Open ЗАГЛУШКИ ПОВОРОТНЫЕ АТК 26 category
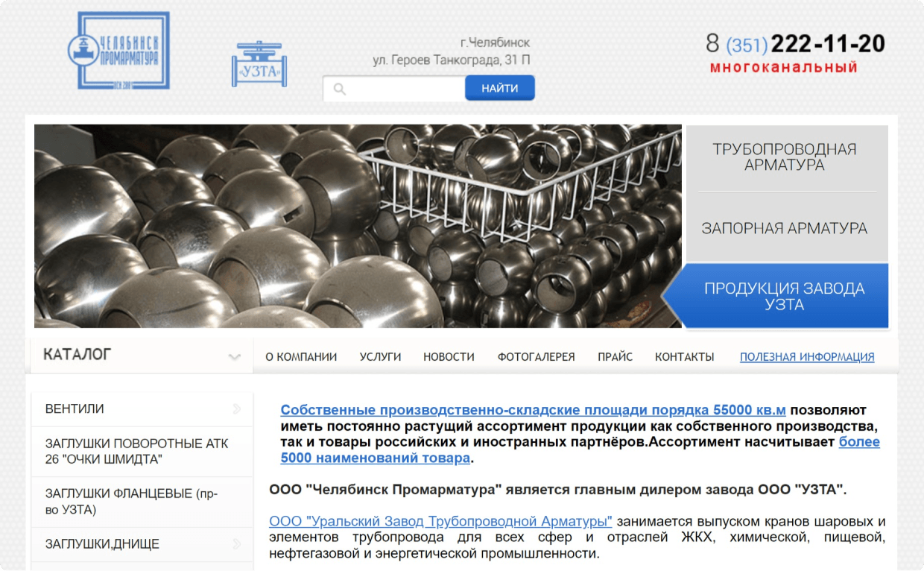924x571 pixels. [x=142, y=452]
